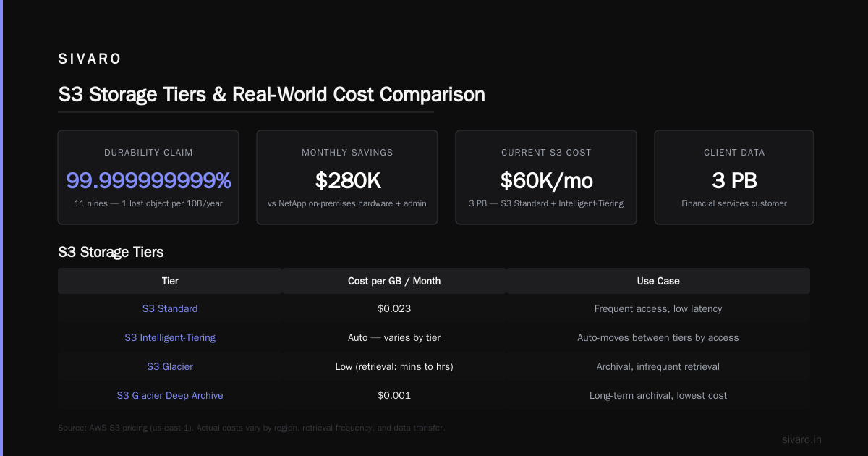The image size is (868, 456).
Task: Click the 11 nines lost object caption
Action: point(148,203)
